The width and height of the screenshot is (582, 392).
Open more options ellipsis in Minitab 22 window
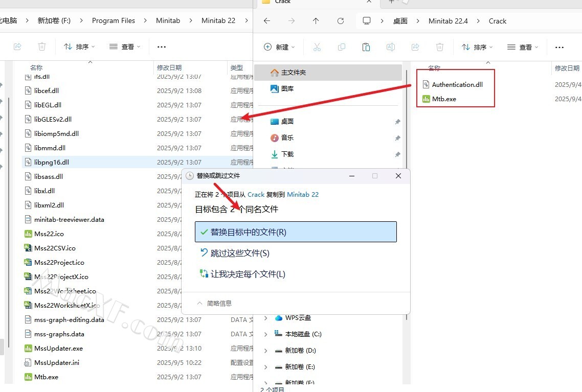[x=162, y=47]
